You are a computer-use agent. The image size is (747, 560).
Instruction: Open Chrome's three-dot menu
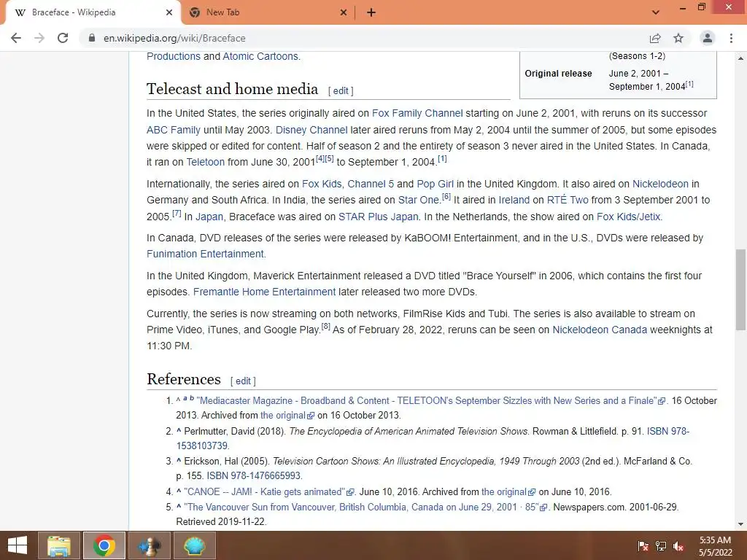point(731,38)
